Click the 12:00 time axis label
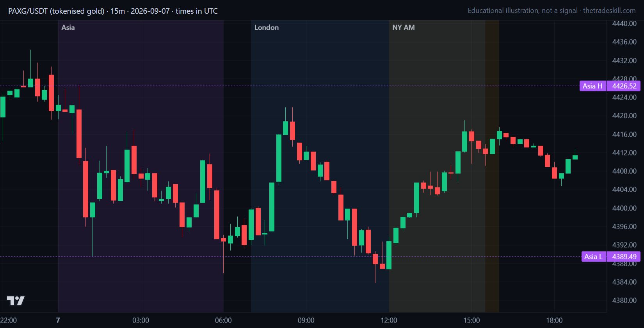The image size is (644, 328). pos(389,320)
